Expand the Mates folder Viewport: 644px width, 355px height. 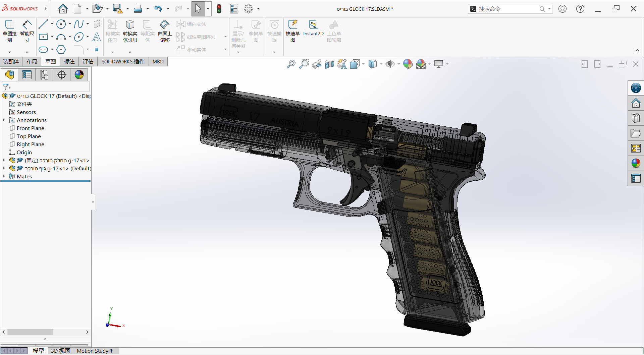[x=4, y=176]
